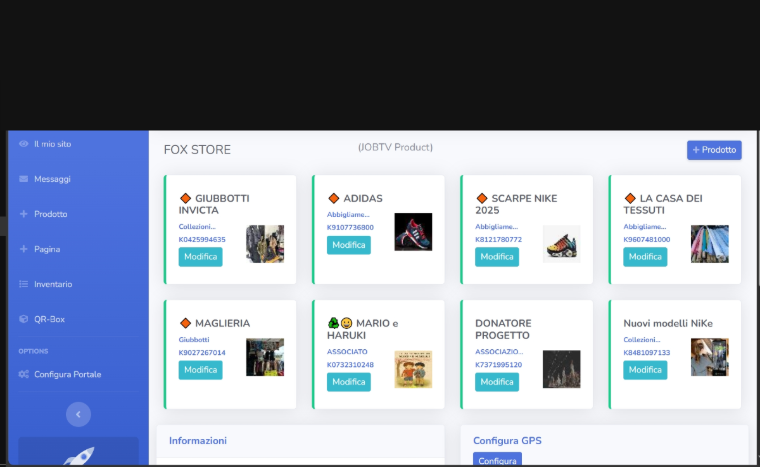Click the eye icon beside Il mio sito

tap(23, 144)
